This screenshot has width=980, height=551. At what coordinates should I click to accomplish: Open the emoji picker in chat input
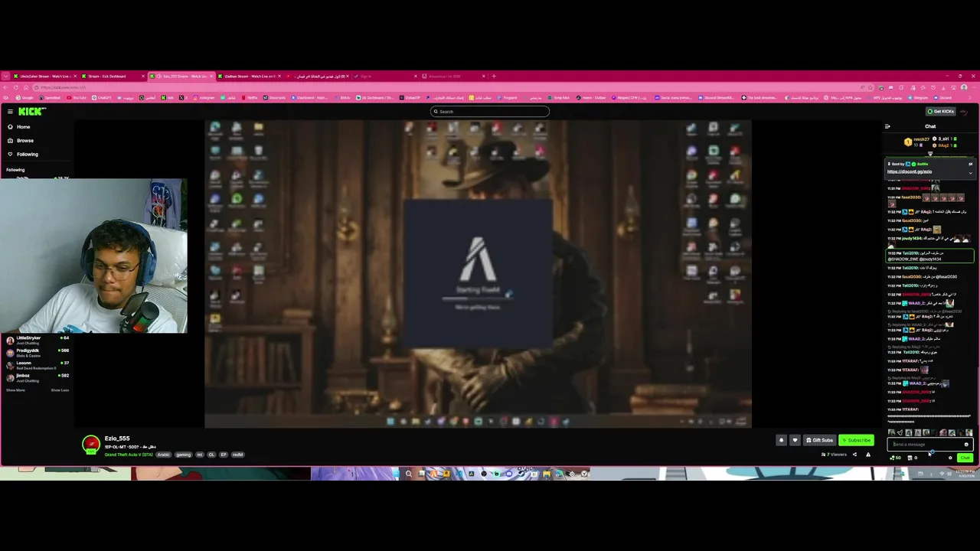966,445
